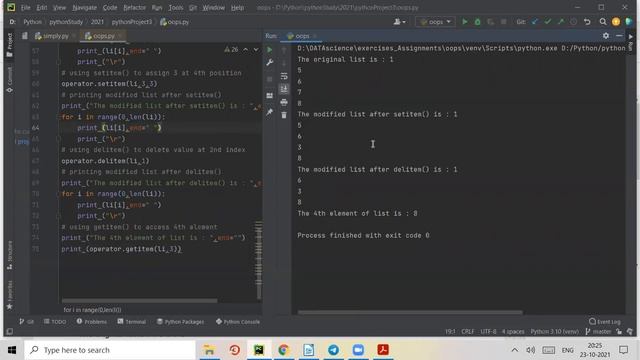This screenshot has height=360, width=640.
Task: Open the Git menu
Action: click(x=193, y=7)
